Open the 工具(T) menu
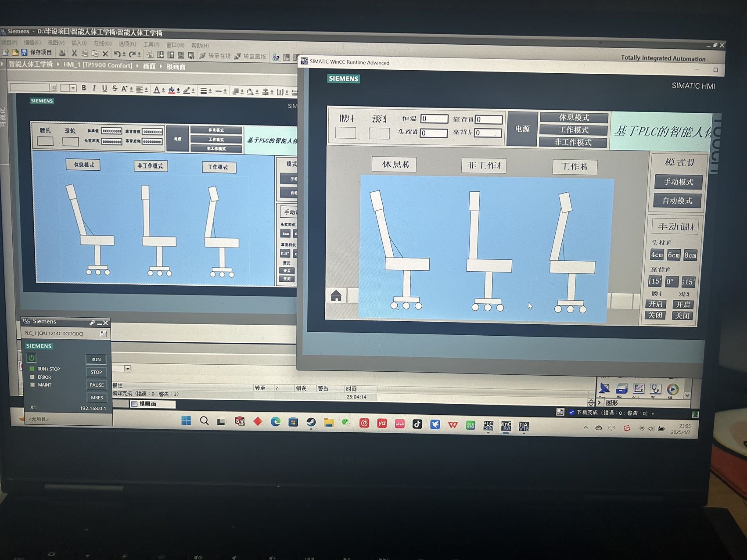This screenshot has width=747, height=560. click(x=151, y=44)
